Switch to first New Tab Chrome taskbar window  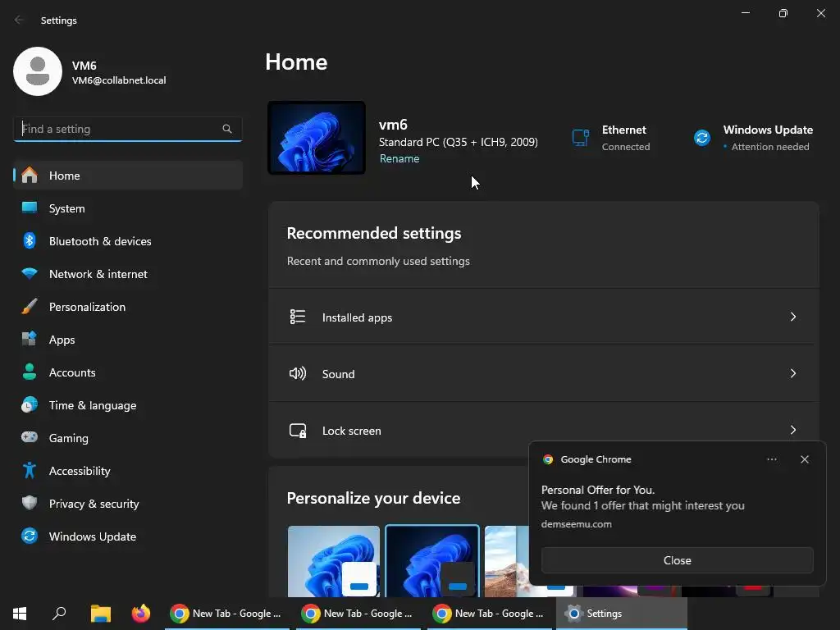click(x=226, y=613)
